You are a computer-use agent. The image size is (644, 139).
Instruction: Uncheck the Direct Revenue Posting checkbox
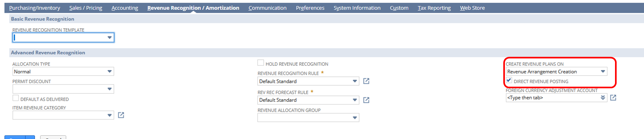click(x=509, y=81)
